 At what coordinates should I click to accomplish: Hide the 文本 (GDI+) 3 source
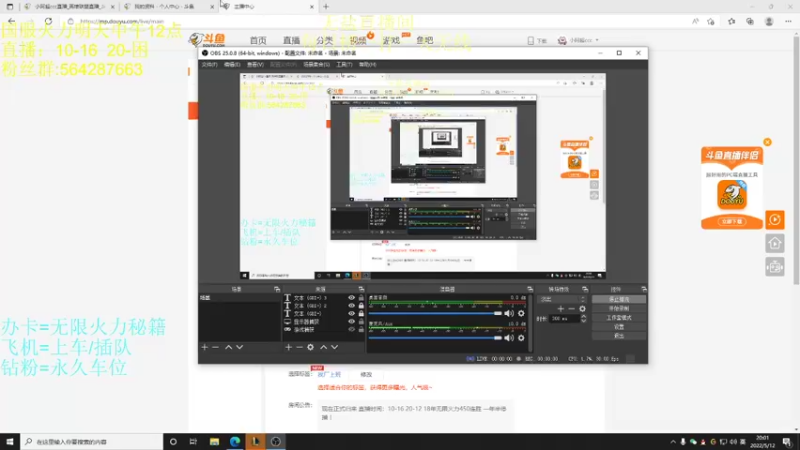click(x=351, y=297)
